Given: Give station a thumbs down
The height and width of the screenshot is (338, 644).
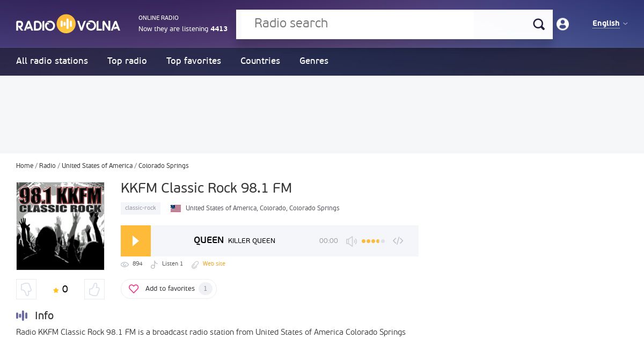Looking at the screenshot, I should click(26, 290).
